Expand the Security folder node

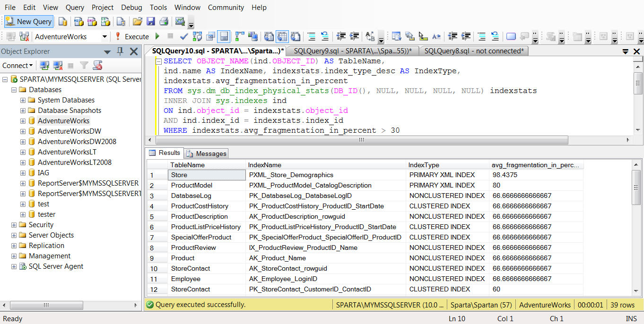click(14, 225)
